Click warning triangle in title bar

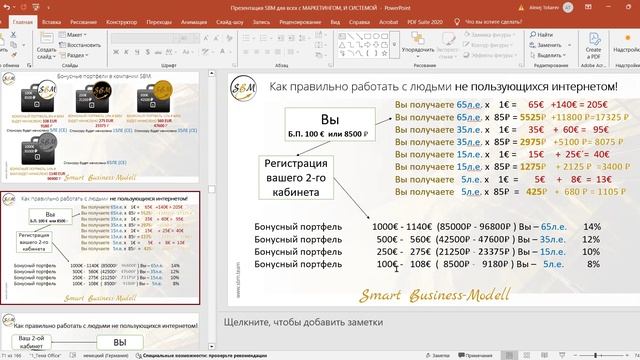pos(521,8)
